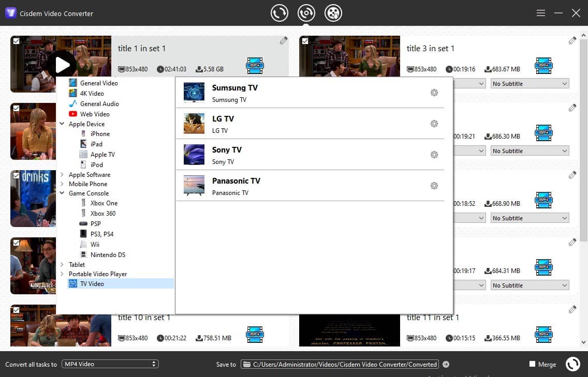Click the Save to output path field
588x377 pixels.
coord(342,364)
